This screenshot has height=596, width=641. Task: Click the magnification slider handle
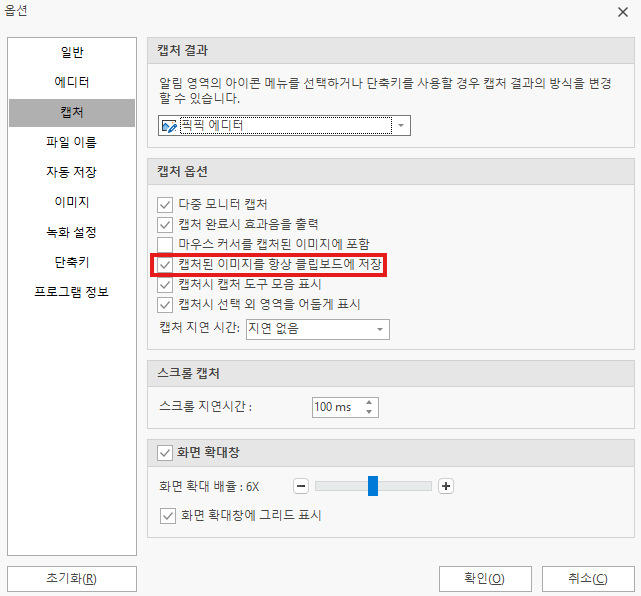[373, 486]
